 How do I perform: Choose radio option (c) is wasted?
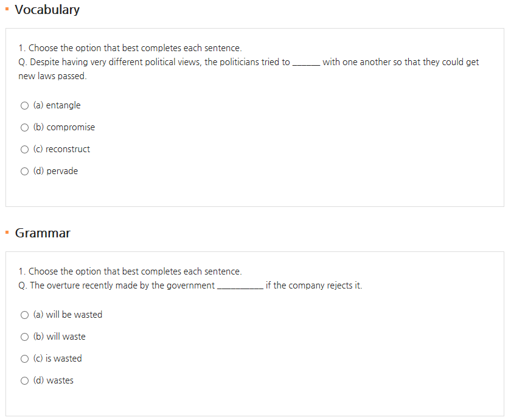click(x=24, y=359)
